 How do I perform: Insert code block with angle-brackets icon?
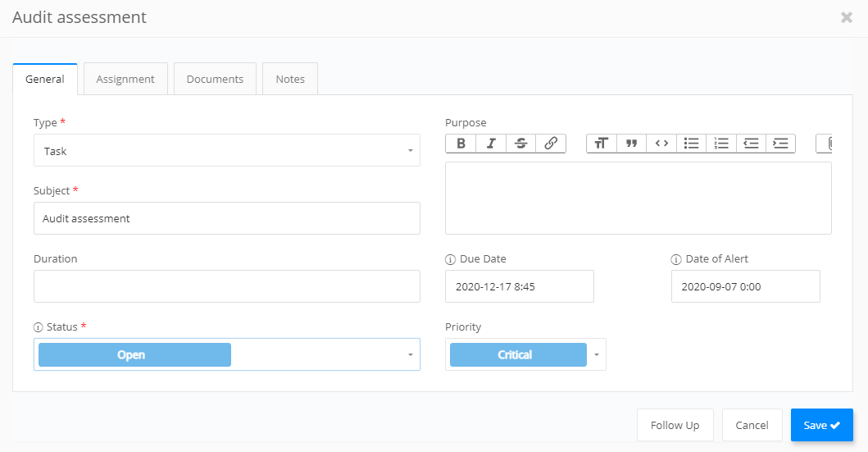(661, 144)
